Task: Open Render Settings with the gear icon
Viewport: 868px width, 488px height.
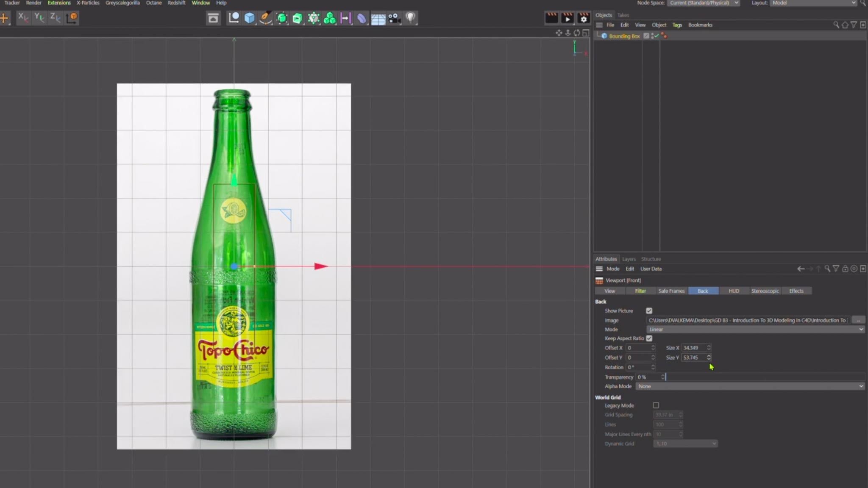Action: click(x=584, y=18)
